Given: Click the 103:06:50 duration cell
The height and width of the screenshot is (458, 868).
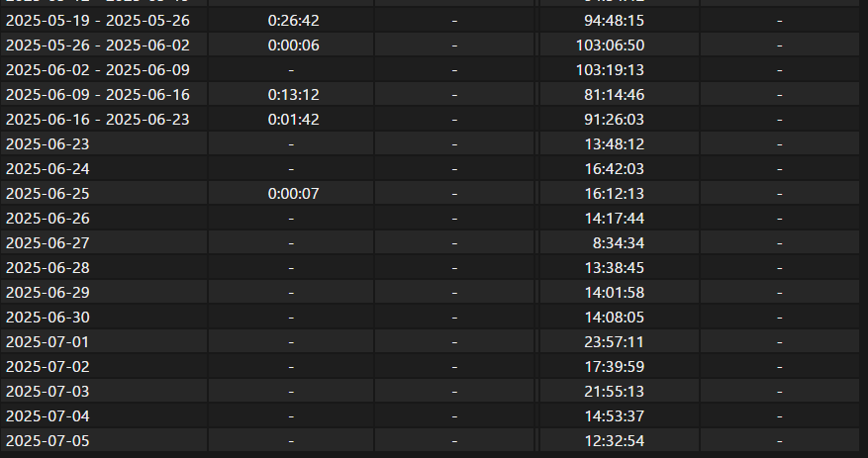Looking at the screenshot, I should coord(610,46).
